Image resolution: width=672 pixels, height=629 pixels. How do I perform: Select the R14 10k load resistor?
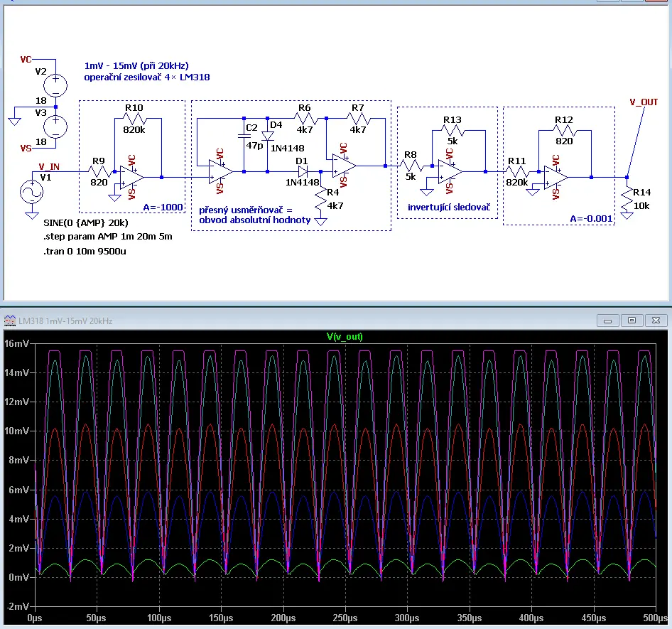pyautogui.click(x=627, y=198)
